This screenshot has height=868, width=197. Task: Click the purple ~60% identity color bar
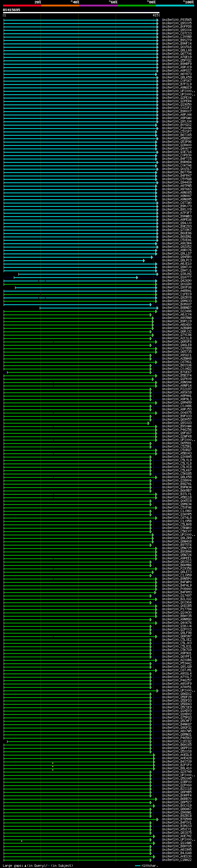(x=99, y=6)
